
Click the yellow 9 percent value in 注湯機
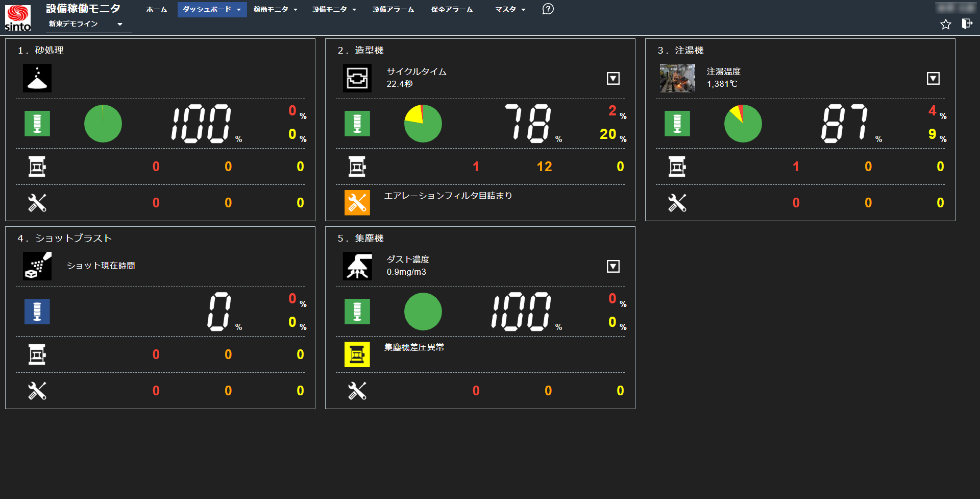point(932,134)
